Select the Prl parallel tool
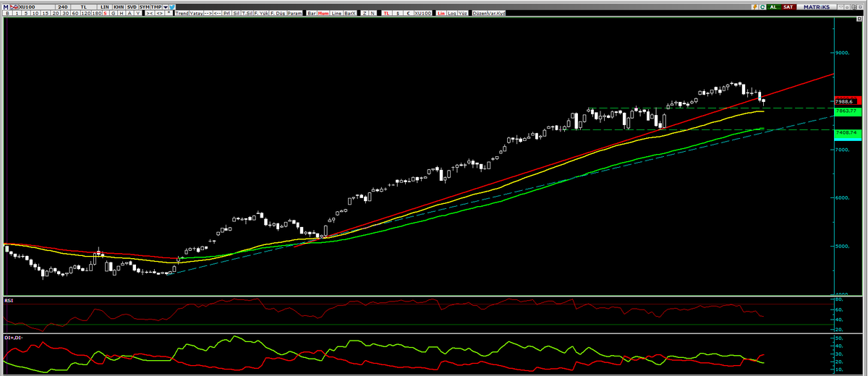Screen dimensions: 868x376 [227, 14]
